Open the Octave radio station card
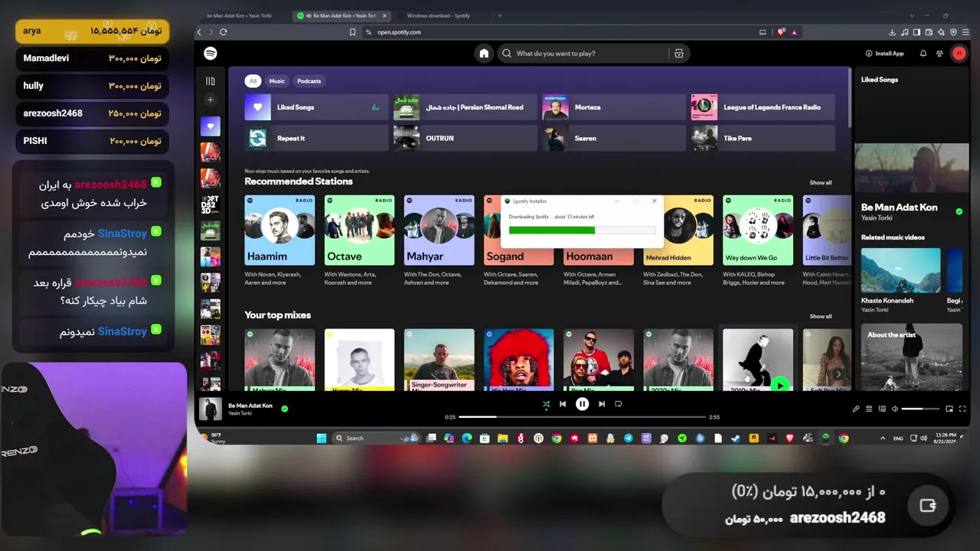This screenshot has height=551, width=980. pos(359,240)
